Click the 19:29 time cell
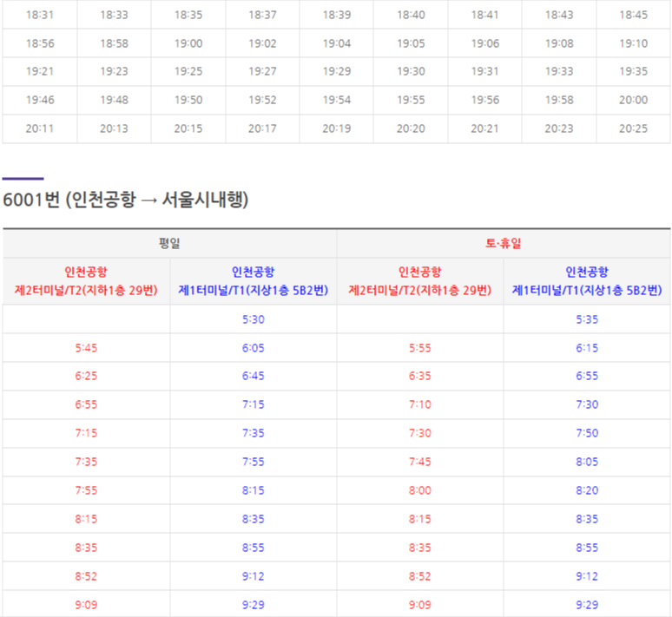672x617 pixels. 336,71
